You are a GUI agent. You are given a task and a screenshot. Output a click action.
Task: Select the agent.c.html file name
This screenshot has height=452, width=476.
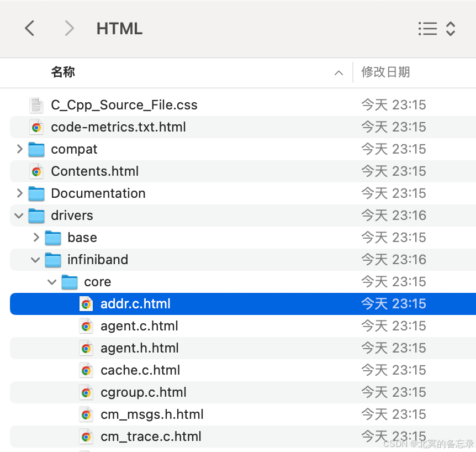139,326
